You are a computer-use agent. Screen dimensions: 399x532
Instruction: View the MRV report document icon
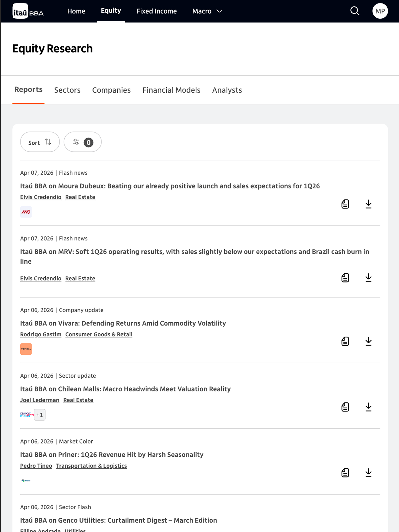[x=345, y=278]
